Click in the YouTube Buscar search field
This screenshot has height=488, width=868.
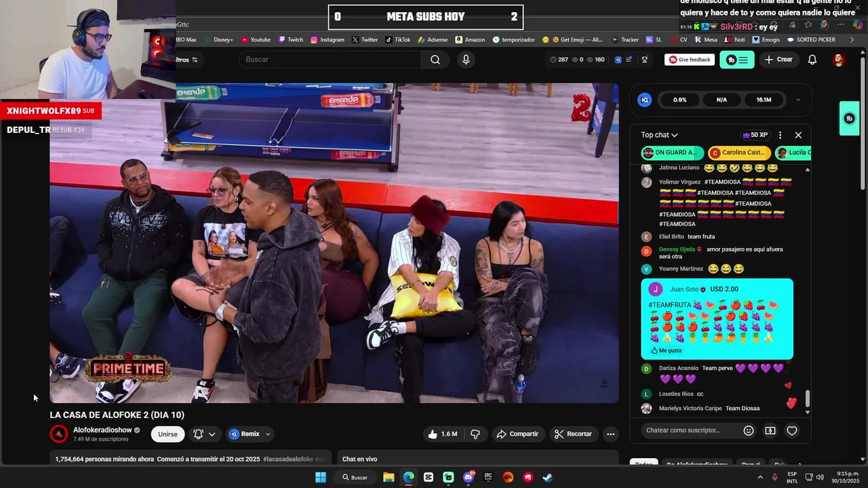(x=330, y=60)
